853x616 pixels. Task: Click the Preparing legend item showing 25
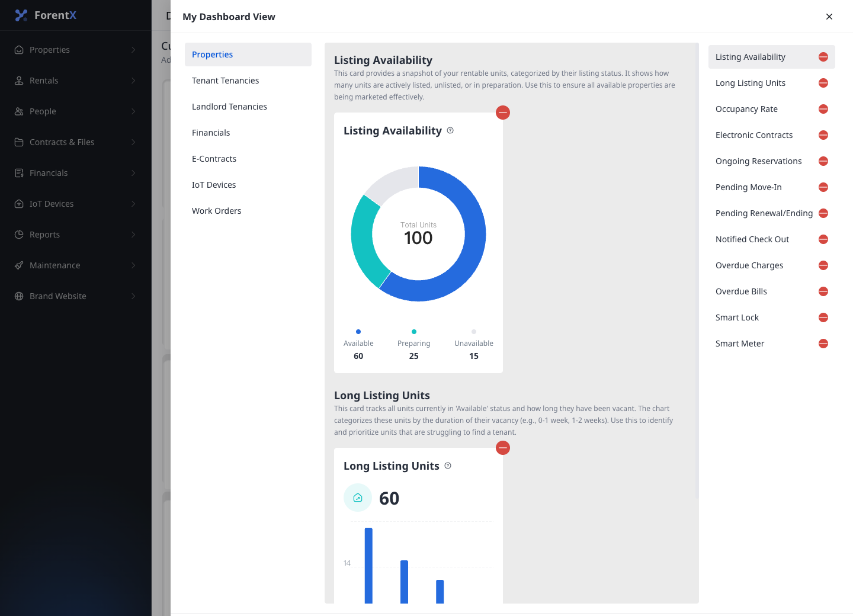point(414,345)
